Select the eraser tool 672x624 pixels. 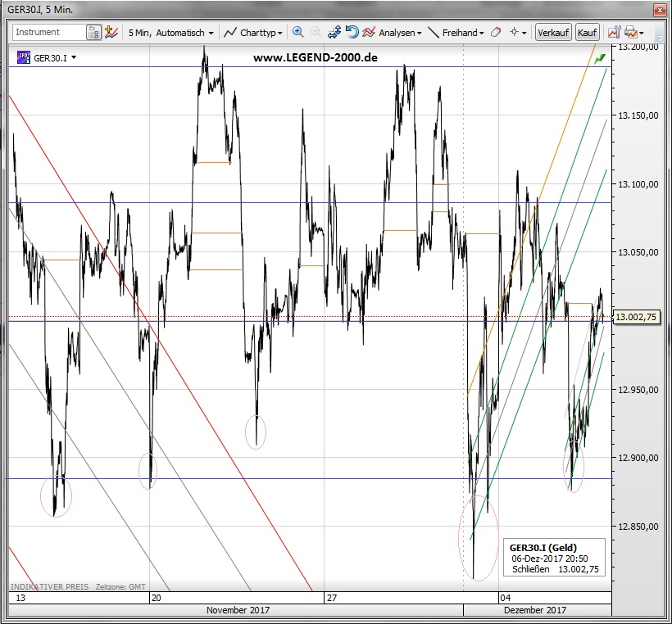pos(494,33)
